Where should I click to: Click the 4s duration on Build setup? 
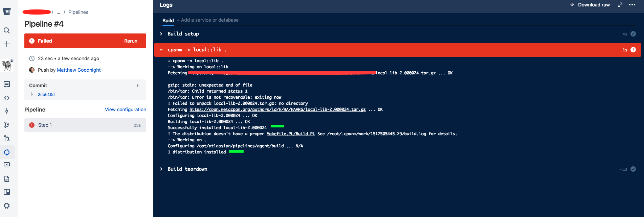point(625,34)
